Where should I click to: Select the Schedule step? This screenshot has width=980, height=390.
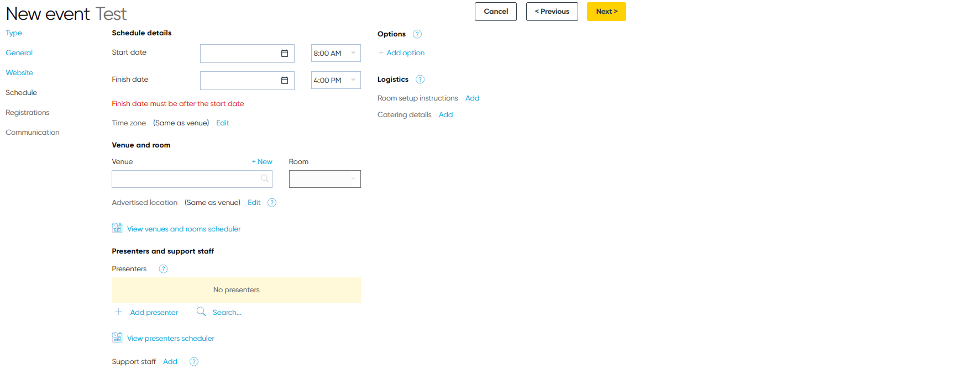click(22, 93)
